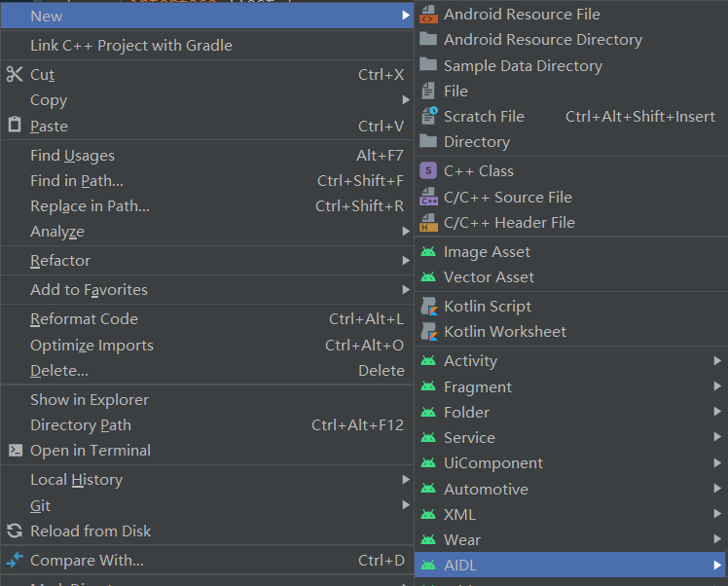Click the clipboard Paste icon

[15, 125]
